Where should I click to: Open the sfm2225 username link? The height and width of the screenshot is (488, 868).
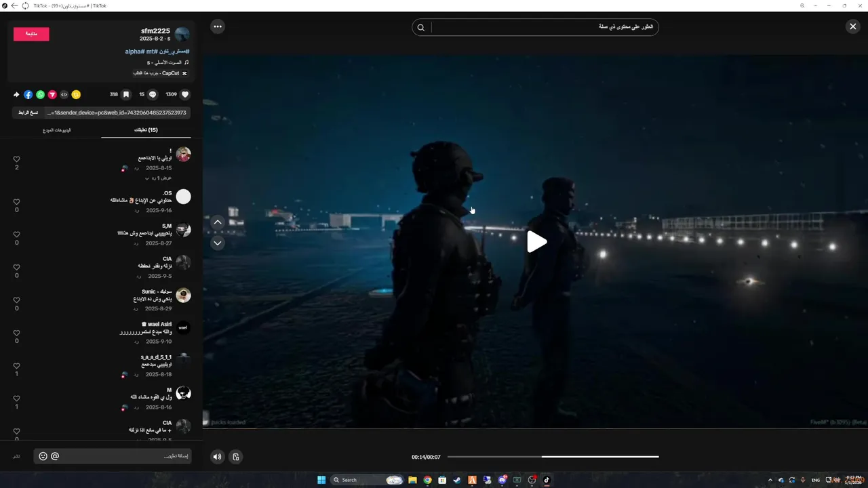(155, 31)
